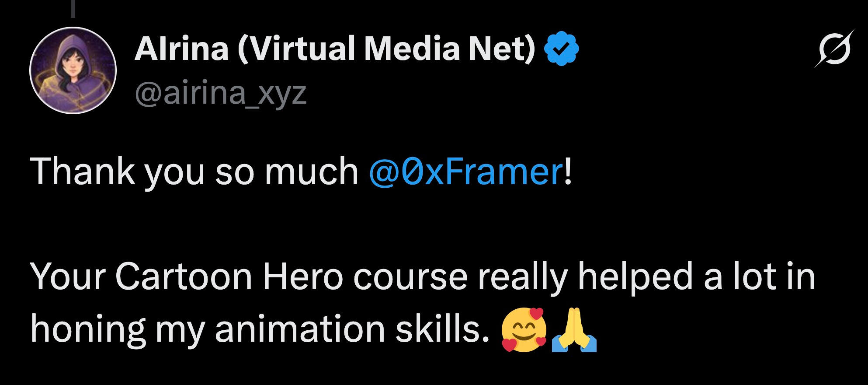This screenshot has height=385, width=868.
Task: Open the AIrina (Virtual Media Net) display name
Action: [x=335, y=48]
